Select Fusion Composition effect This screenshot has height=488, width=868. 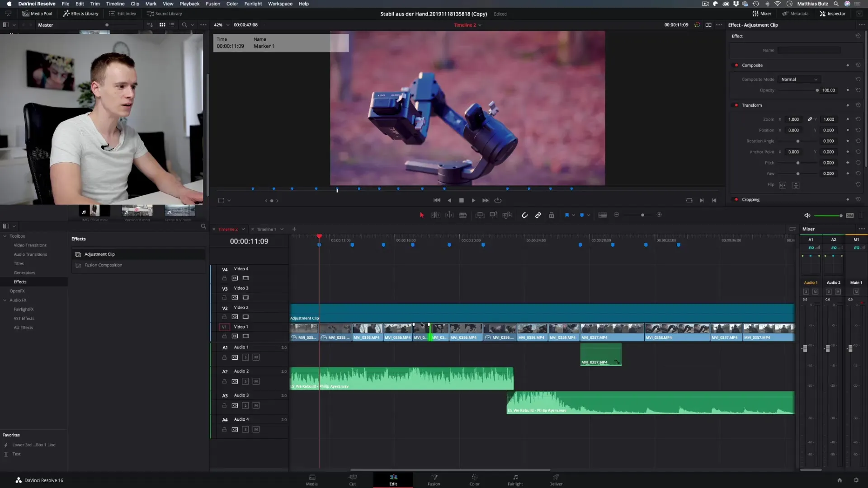click(138, 265)
